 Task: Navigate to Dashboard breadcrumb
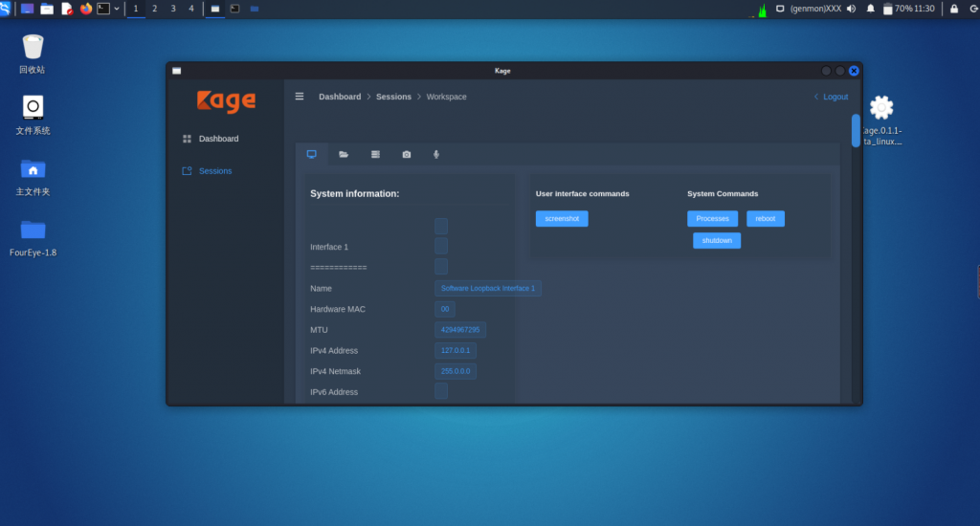click(340, 97)
